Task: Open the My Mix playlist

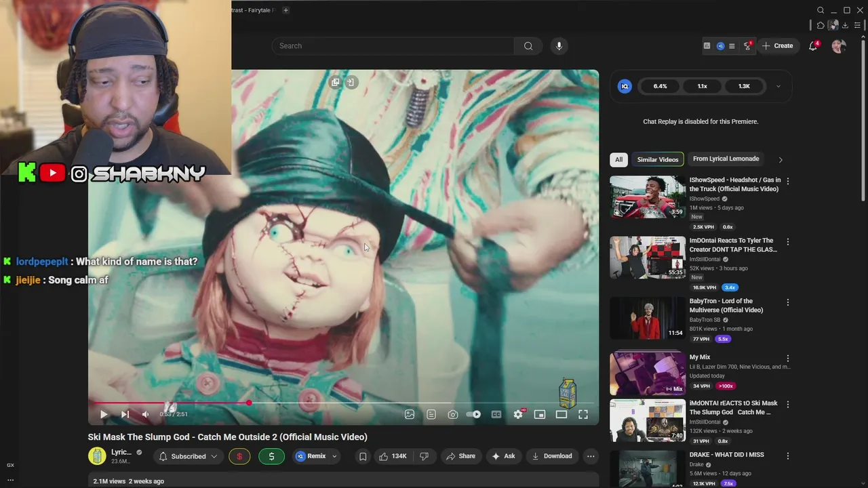Action: click(x=648, y=373)
